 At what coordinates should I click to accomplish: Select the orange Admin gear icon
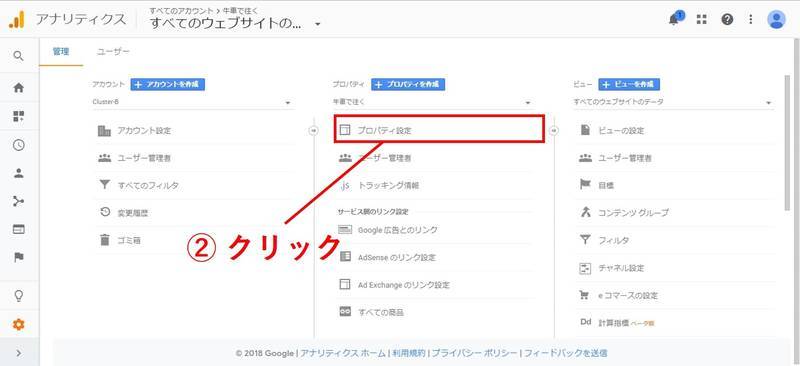click(18, 324)
